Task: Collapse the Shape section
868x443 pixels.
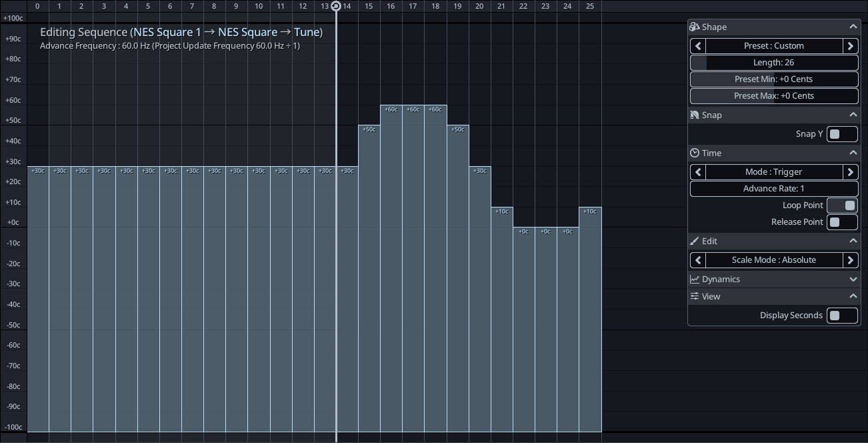Action: 853,27
